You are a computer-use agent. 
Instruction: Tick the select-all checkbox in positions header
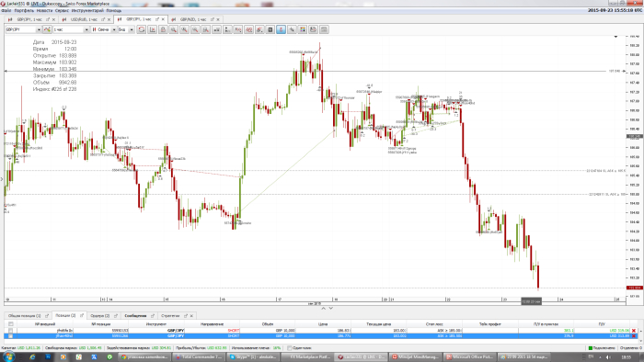pyautogui.click(x=11, y=324)
